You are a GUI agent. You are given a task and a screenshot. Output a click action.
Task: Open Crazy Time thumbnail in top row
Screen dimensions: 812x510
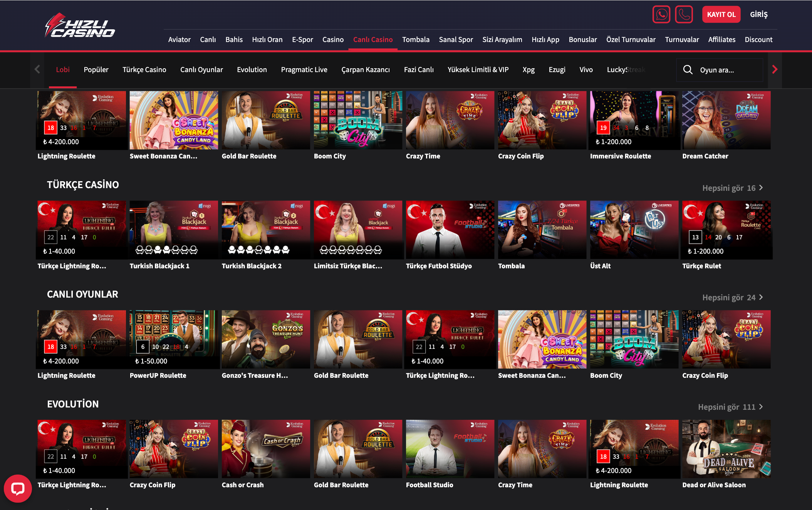(450, 120)
